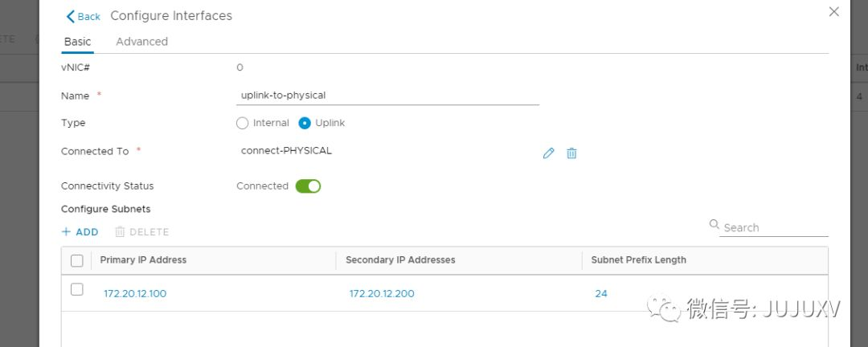
Task: Close the Configure Interfaces dialog
Action: (833, 12)
